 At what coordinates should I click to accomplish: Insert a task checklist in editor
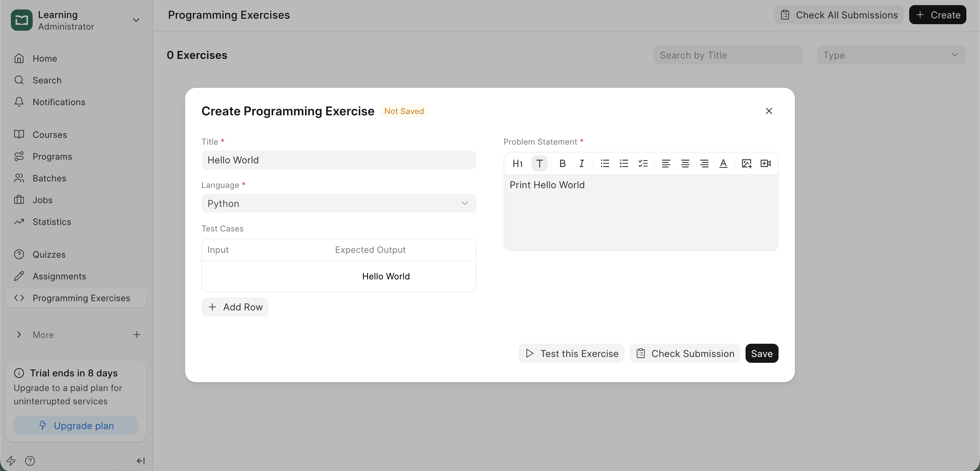tap(643, 164)
